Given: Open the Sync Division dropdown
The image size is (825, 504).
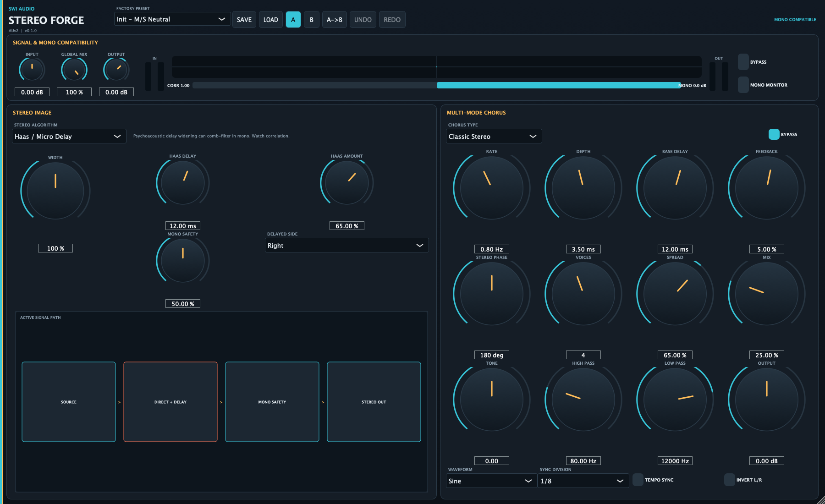Looking at the screenshot, I should (583, 481).
